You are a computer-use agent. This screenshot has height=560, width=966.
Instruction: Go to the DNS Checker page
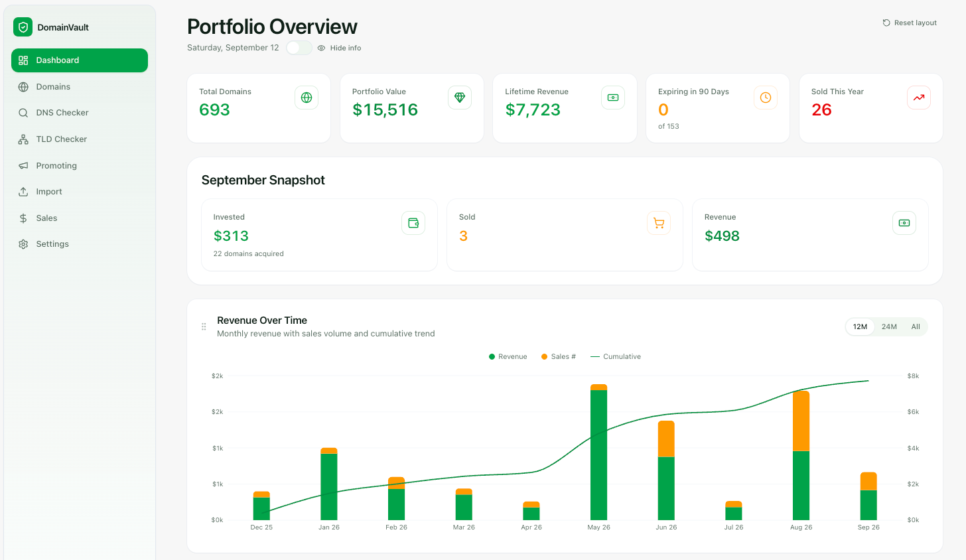pos(80,113)
